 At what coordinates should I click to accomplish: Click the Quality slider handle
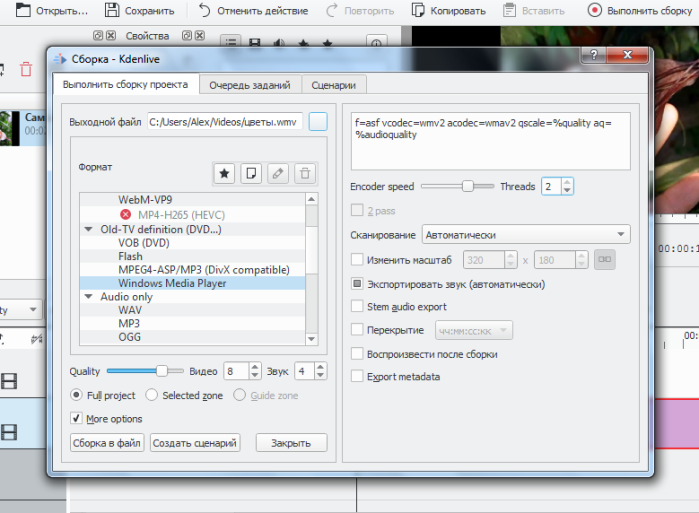tap(161, 371)
